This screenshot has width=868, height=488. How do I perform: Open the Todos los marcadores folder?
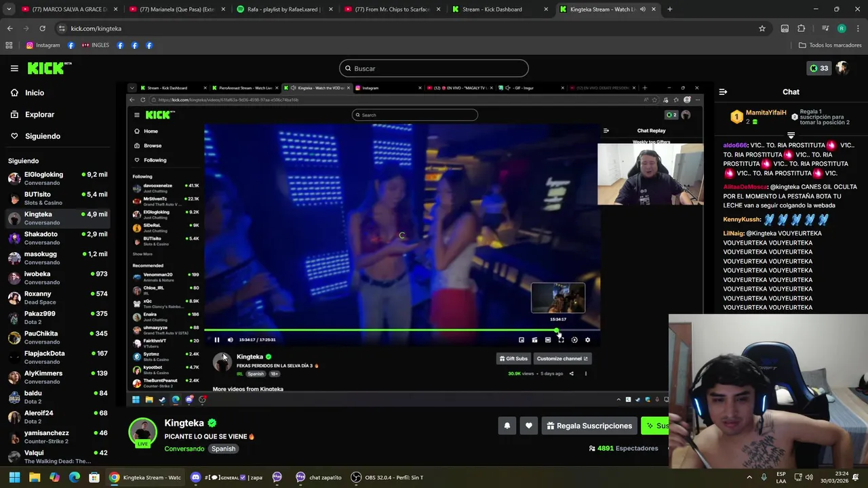[x=830, y=45]
